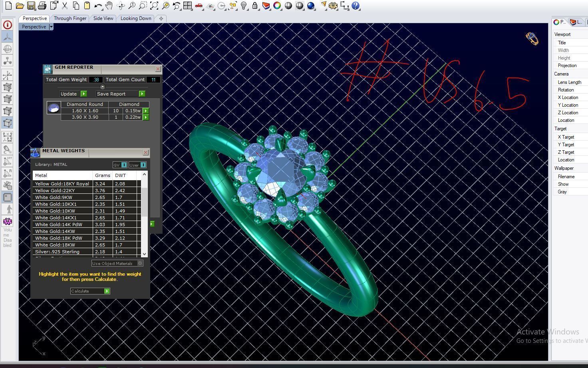
Task: Click the metal list scroll-down arrow
Action: click(x=144, y=253)
